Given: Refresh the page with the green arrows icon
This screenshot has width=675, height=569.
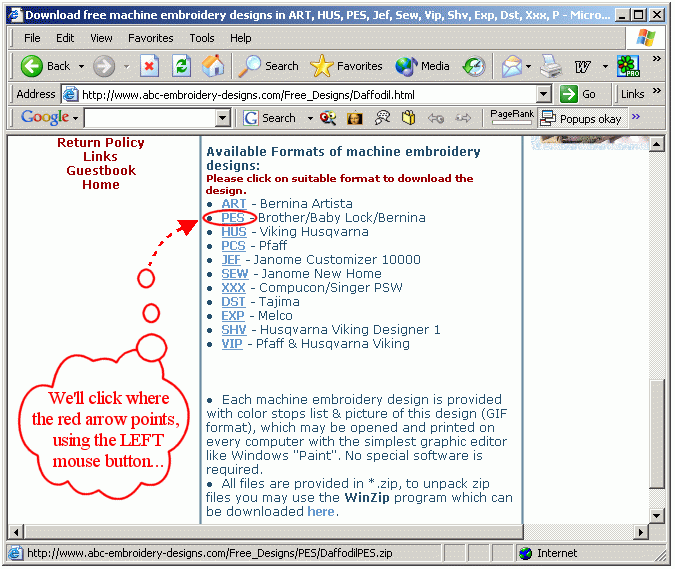Looking at the screenshot, I should (181, 66).
